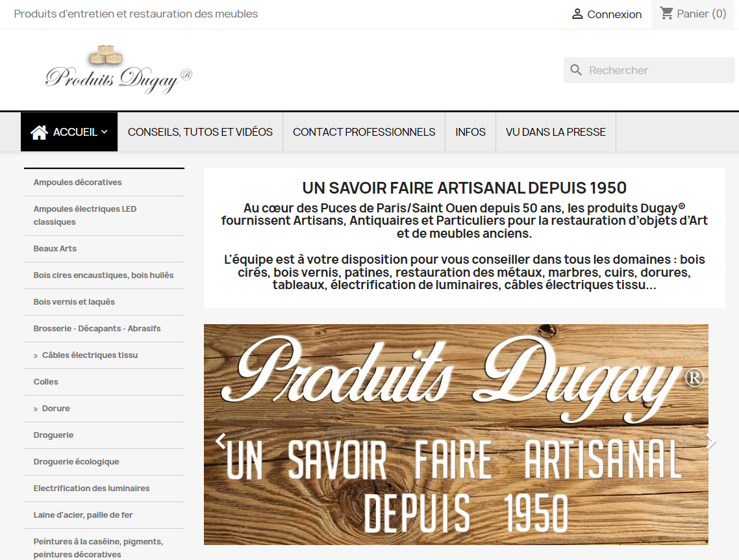This screenshot has height=560, width=739.
Task: Open the Ampoules décoratives category
Action: click(77, 183)
